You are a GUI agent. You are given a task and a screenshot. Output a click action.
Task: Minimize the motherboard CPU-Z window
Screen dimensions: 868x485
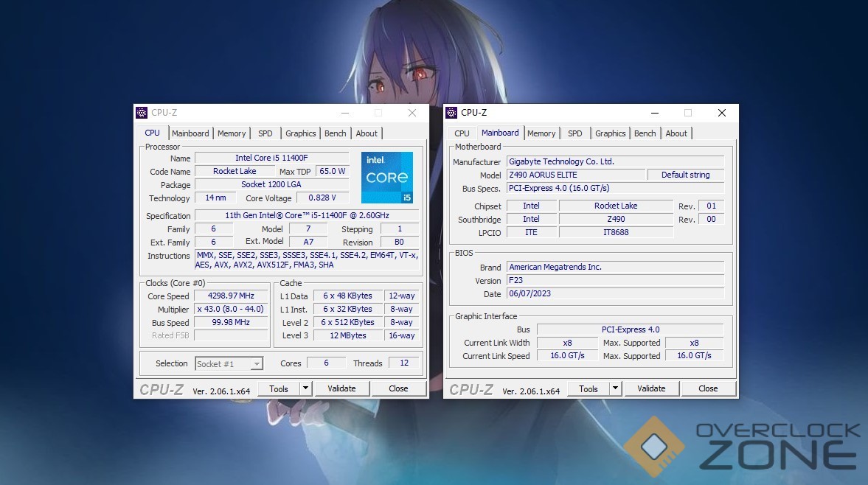(x=654, y=113)
